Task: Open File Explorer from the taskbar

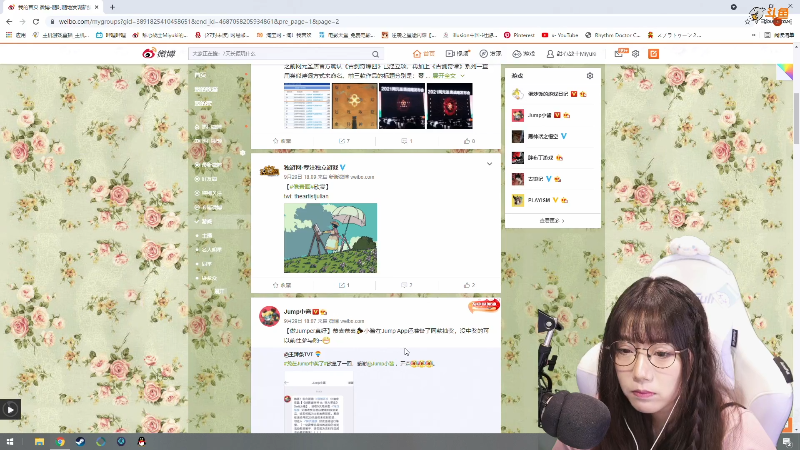Action: tap(39, 441)
